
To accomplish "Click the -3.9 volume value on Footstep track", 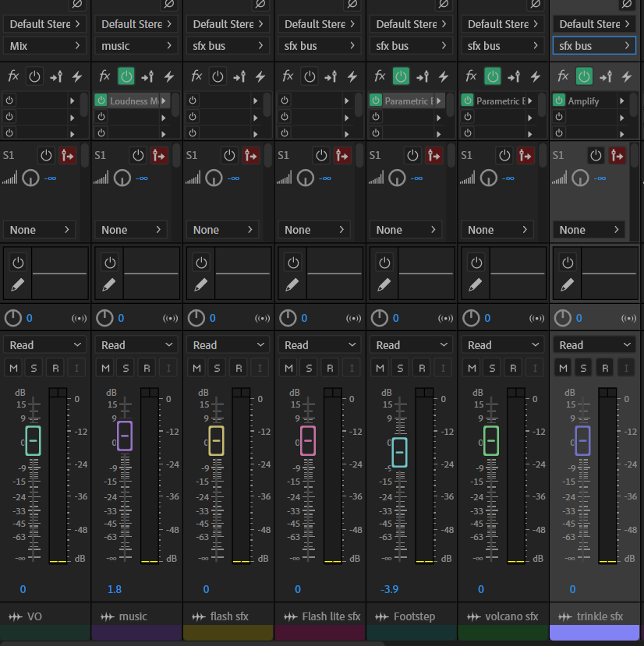I will pos(387,589).
